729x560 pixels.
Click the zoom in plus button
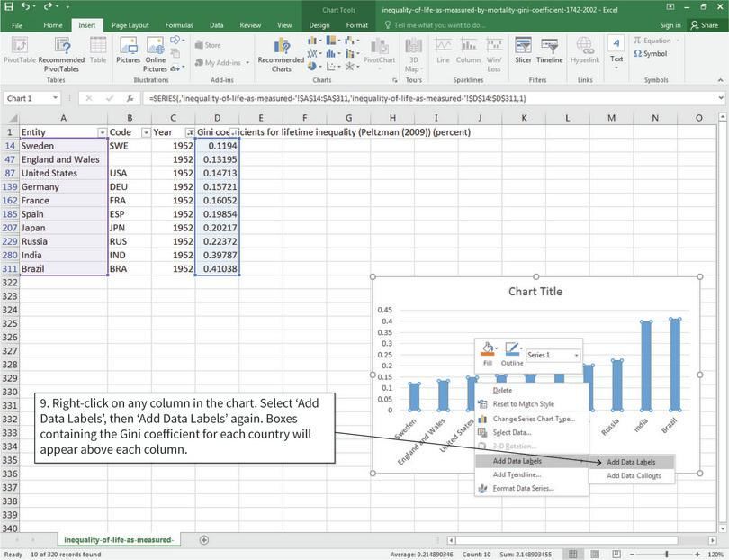(697, 555)
